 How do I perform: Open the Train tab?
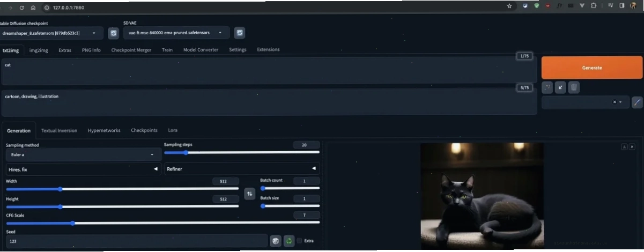tap(167, 50)
